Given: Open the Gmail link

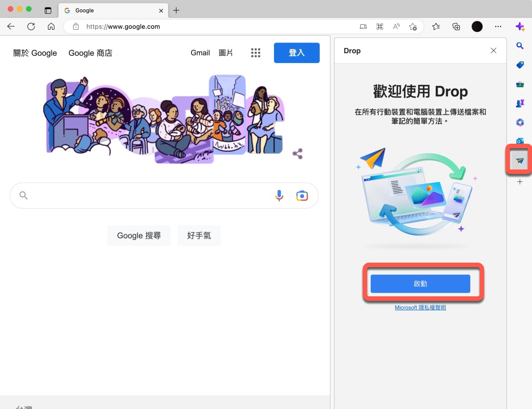Looking at the screenshot, I should click(x=200, y=53).
